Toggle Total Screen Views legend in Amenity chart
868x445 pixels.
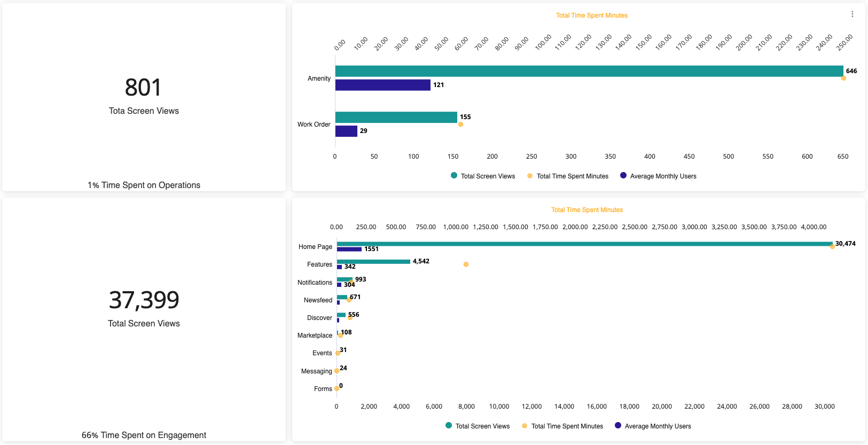[x=483, y=176]
